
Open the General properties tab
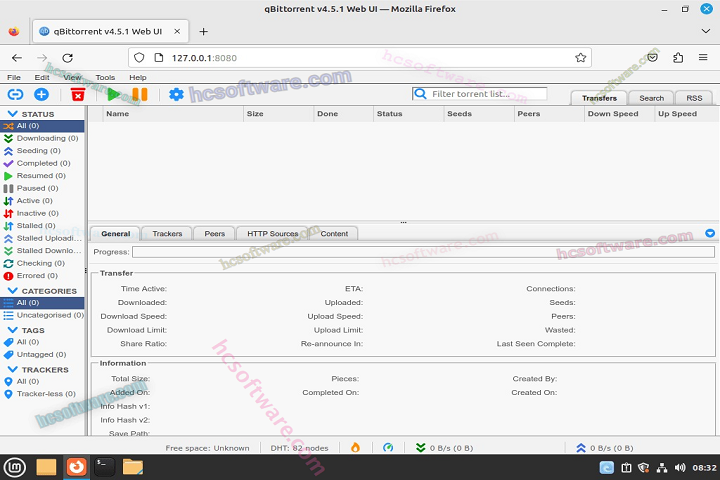click(116, 233)
